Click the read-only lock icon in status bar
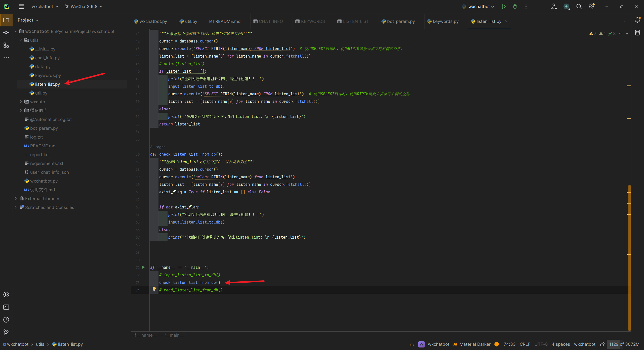 [x=602, y=344]
